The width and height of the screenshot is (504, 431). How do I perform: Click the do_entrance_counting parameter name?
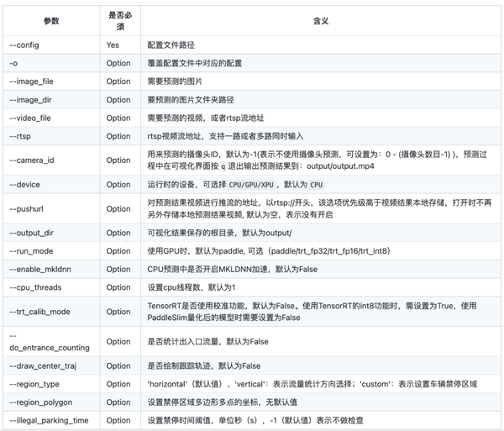click(x=50, y=348)
